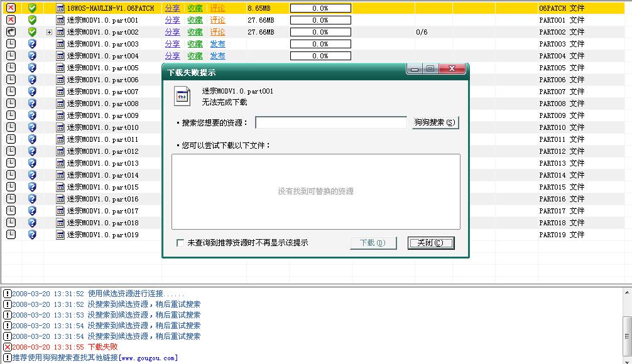Click 分享 link for 18WOS-HAULIN-V1.06PATCH
Screen dimensions: 632x364
tap(172, 8)
